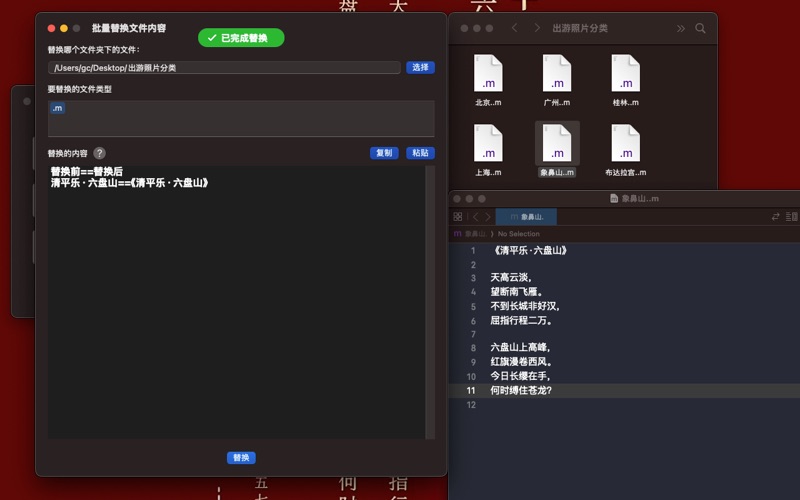Viewport: 800px width, 500px height.
Task: Click the 粘贴 paste button
Action: pos(420,153)
